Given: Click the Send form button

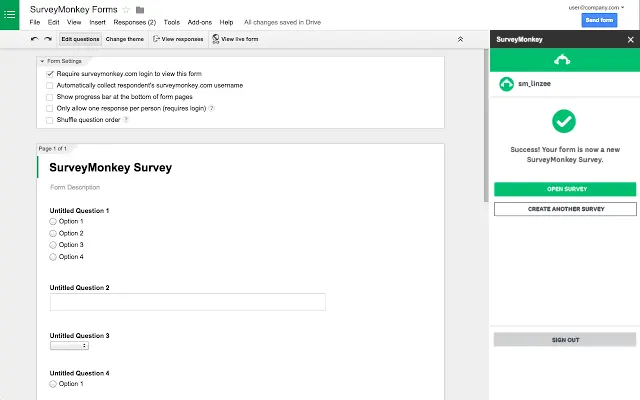Looking at the screenshot, I should pos(599,20).
